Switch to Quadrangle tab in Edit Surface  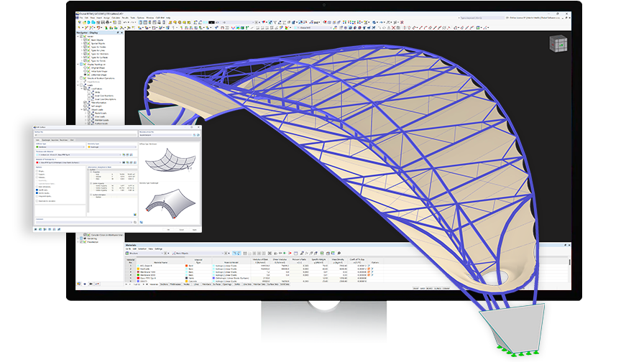(x=46, y=140)
